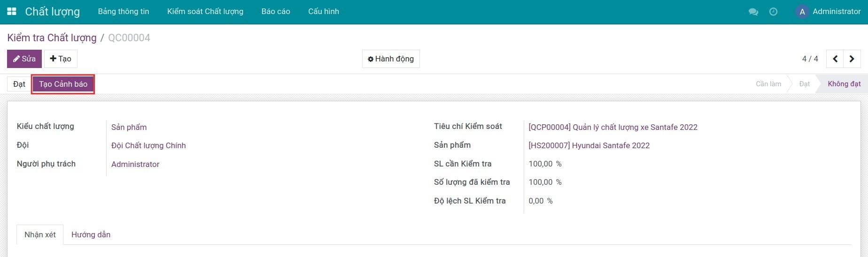The width and height of the screenshot is (868, 257).
Task: Click the Sửa edit button
Action: (24, 59)
